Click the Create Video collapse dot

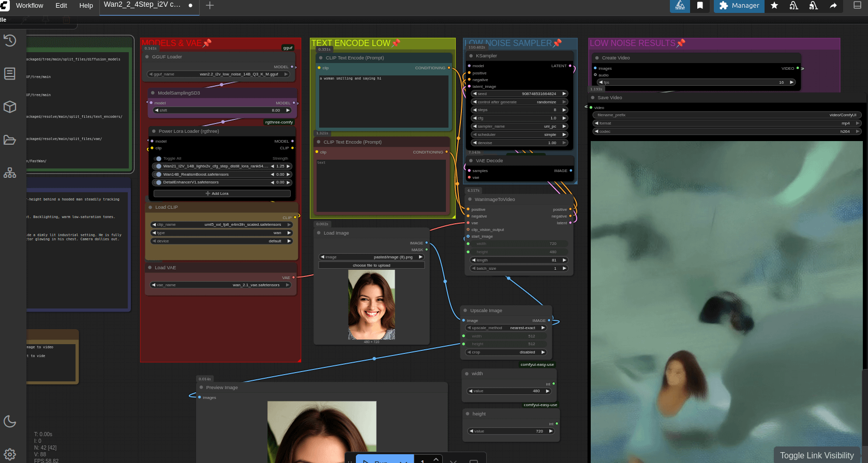tap(597, 58)
